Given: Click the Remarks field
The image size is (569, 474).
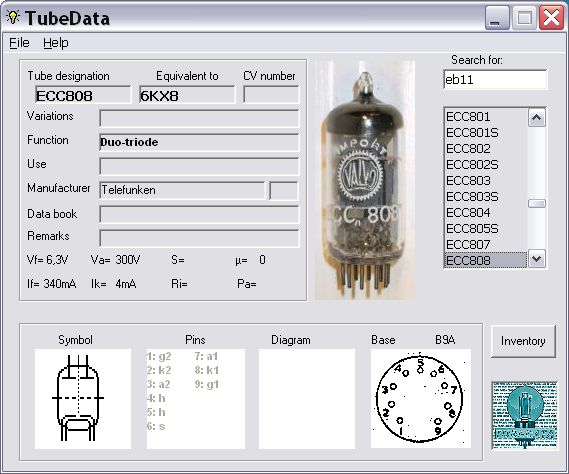Looking at the screenshot, I should [199, 238].
